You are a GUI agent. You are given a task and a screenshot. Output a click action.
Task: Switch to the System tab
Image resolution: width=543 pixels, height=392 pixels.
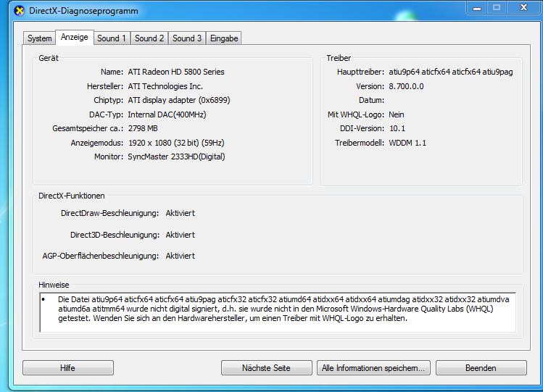39,38
